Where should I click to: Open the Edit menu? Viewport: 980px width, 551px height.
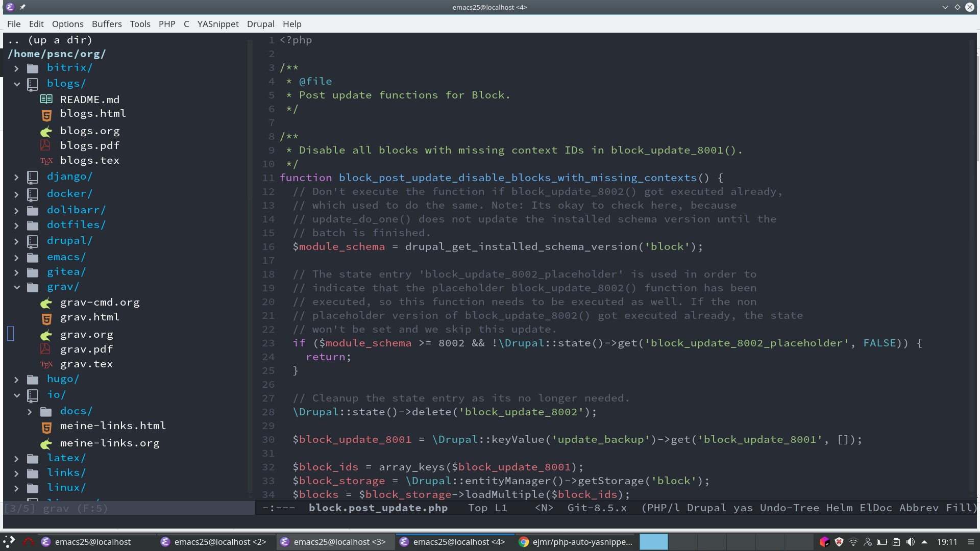[36, 24]
